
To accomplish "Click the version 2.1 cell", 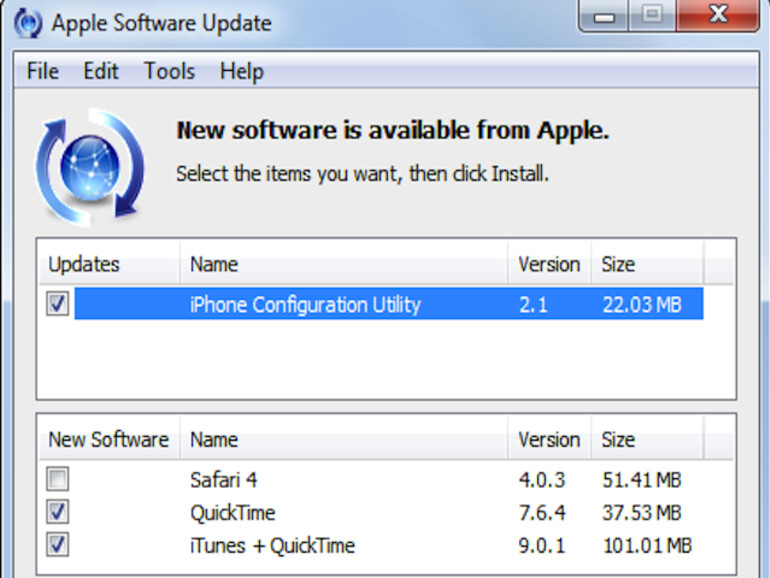I will (x=533, y=304).
